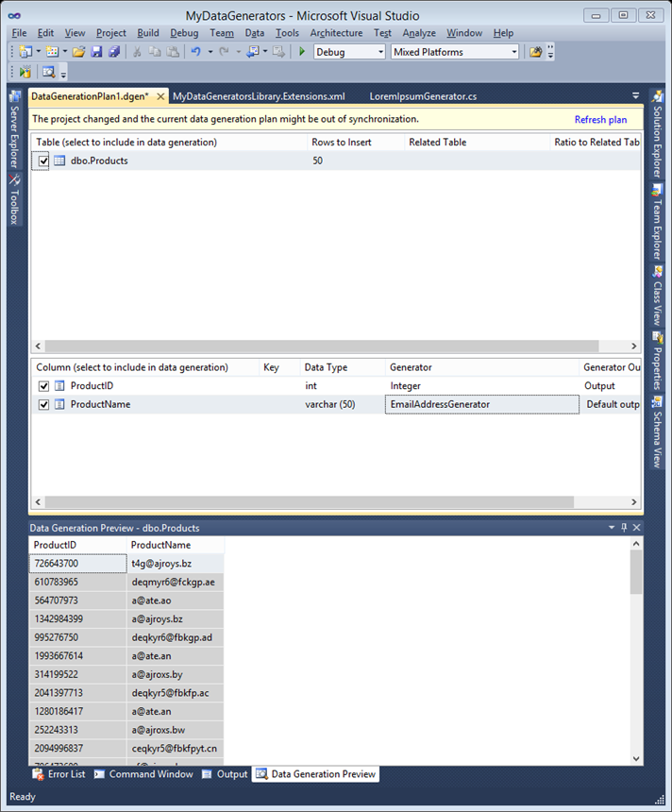The width and height of the screenshot is (672, 812).
Task: Expand the New Project dropdown arrow
Action: (39, 52)
